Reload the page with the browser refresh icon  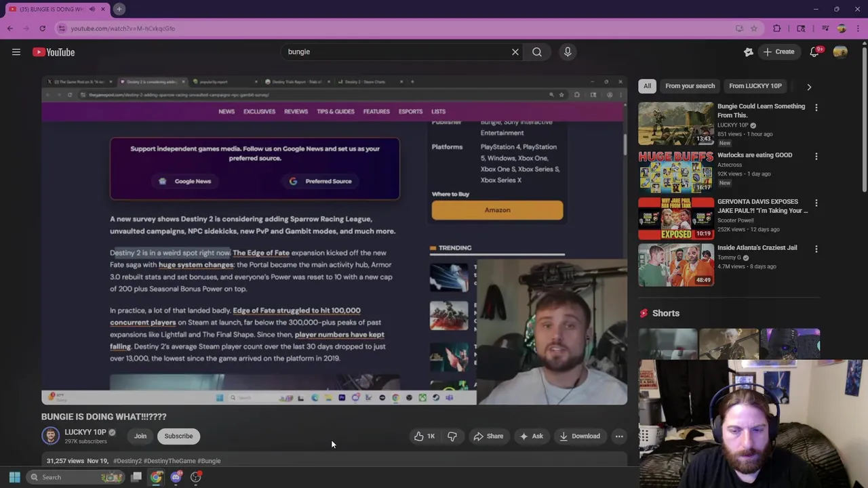pos(42,28)
